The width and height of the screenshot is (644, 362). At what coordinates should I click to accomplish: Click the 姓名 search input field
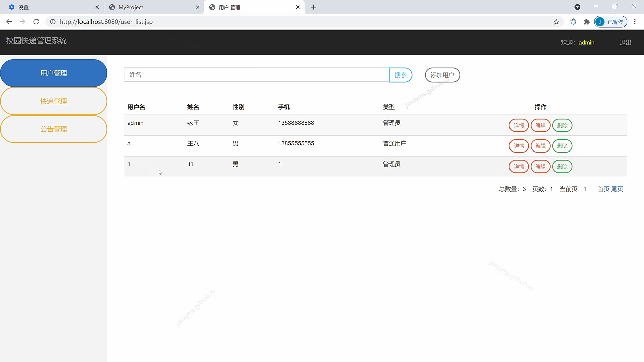pos(256,75)
